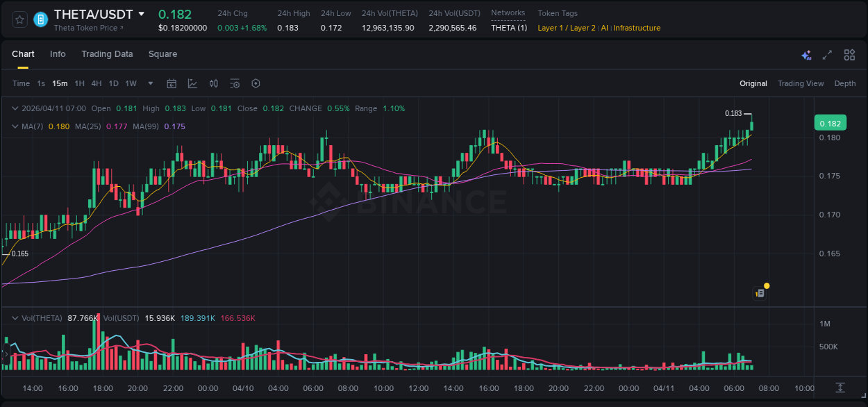Viewport: 868px width, 407px height.
Task: Expand left side panel handle arrow
Action: 6,355
